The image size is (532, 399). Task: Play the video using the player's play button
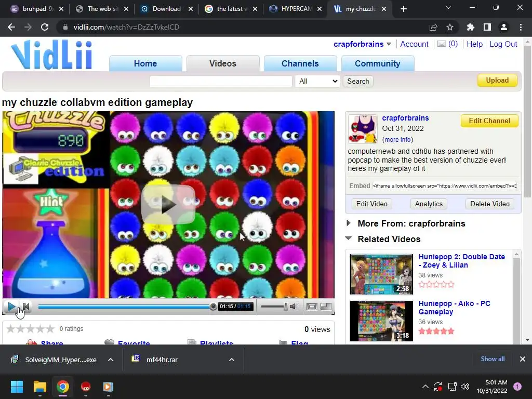(11, 307)
